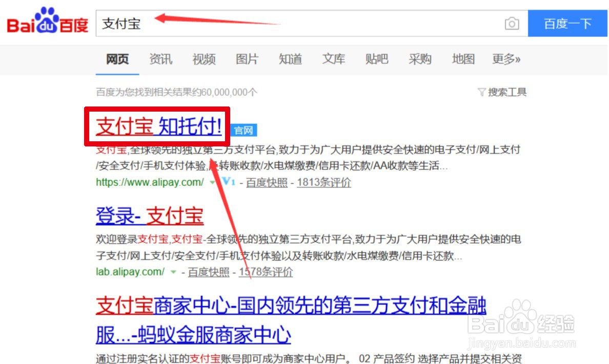Open 1578条评价 reviews link
This screenshot has width=609, height=364.
266,272
